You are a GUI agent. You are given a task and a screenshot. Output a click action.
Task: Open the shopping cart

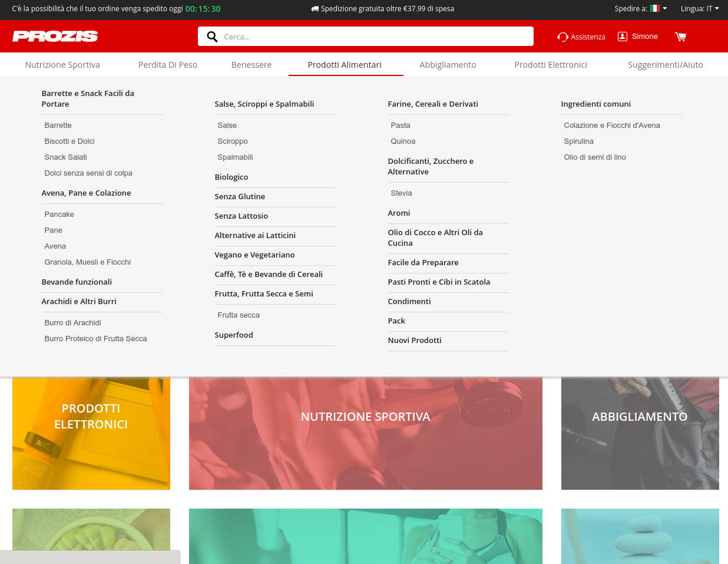coord(680,37)
